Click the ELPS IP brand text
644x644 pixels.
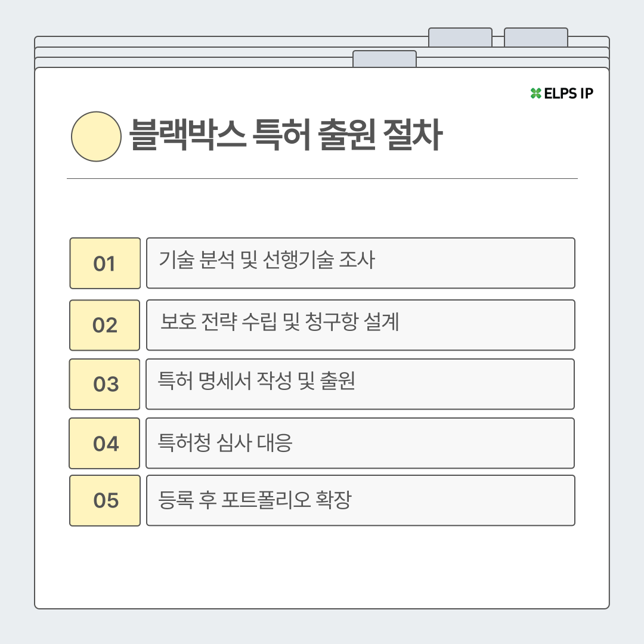tap(569, 93)
